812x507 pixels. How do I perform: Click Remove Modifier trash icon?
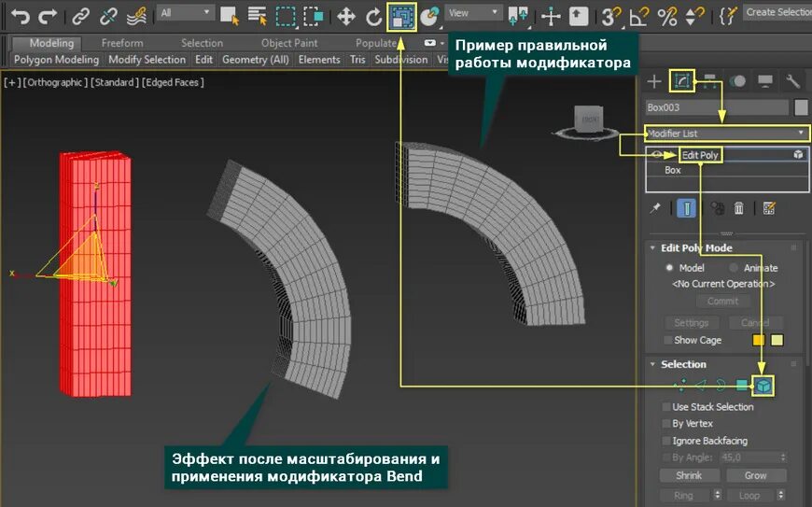(738, 208)
